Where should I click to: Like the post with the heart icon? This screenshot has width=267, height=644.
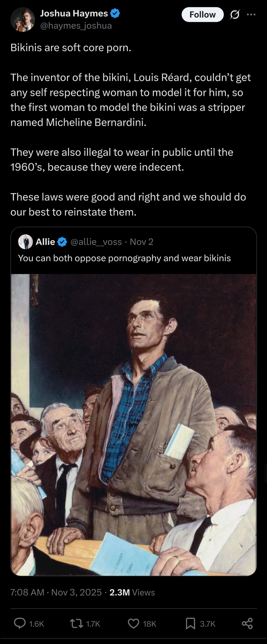pyautogui.click(x=133, y=624)
